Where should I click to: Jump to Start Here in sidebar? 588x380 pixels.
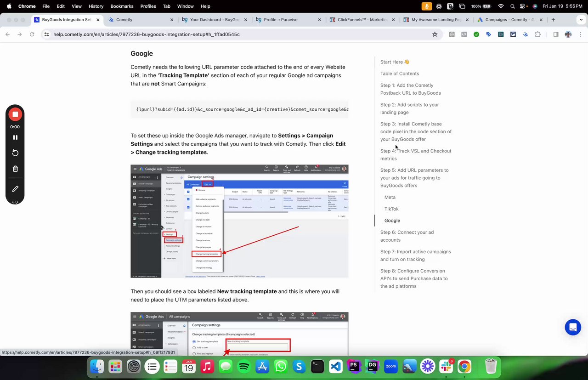[x=395, y=62]
